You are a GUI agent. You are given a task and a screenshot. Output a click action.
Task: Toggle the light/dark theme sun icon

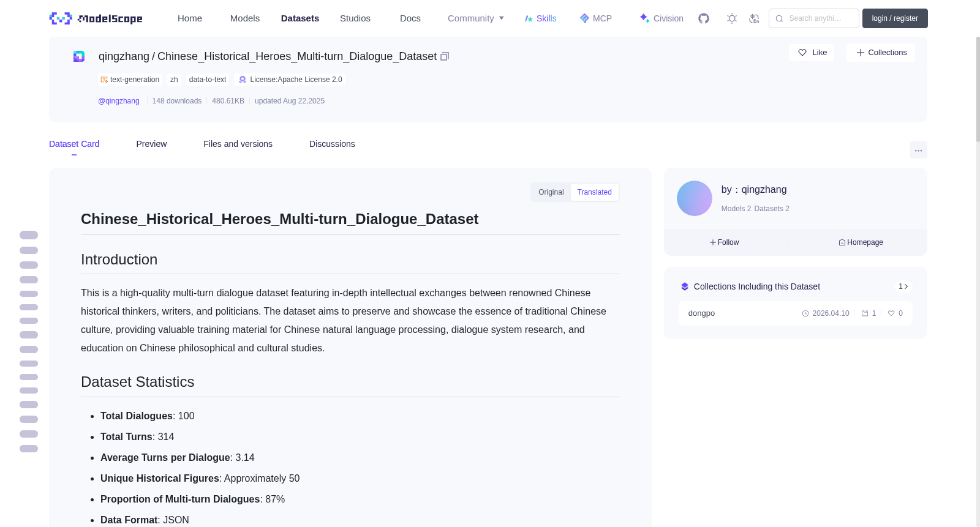(732, 18)
